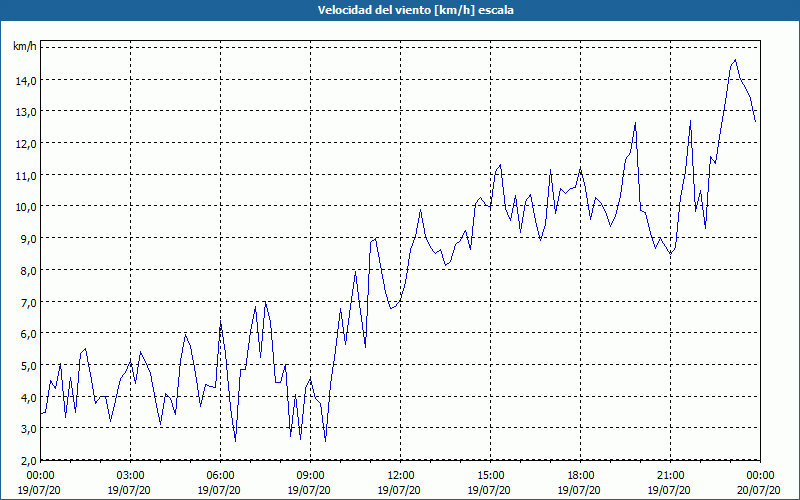
Task: Click the 12:00 time axis label
Action: [x=401, y=476]
